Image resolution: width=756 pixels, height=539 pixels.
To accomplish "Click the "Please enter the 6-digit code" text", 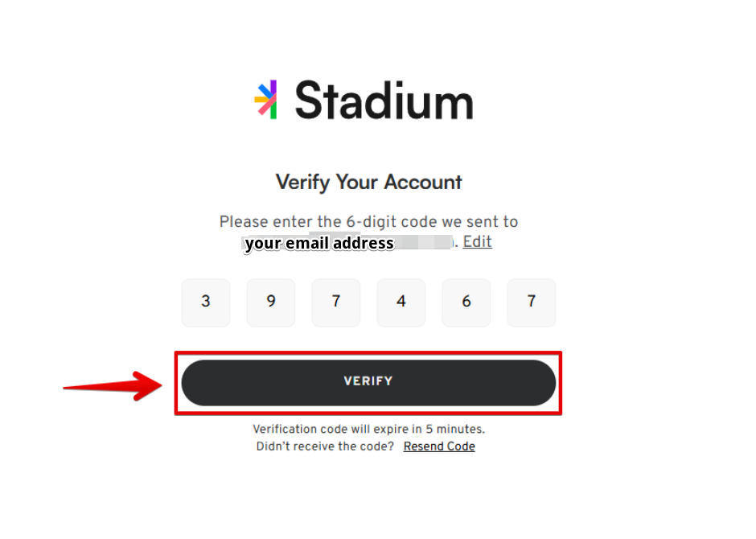I will 368,222.
